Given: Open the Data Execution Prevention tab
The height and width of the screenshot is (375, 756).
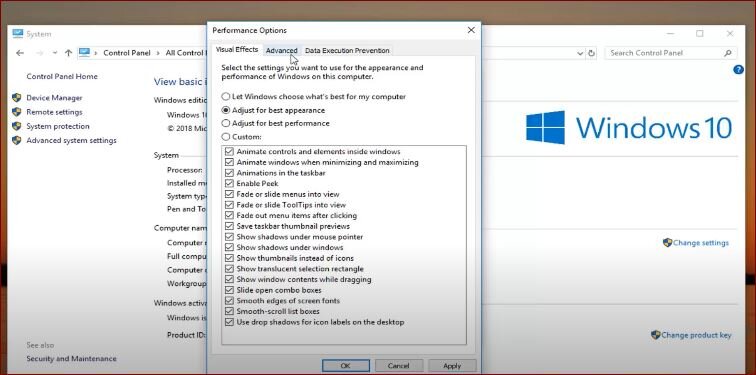Looking at the screenshot, I should coord(347,51).
